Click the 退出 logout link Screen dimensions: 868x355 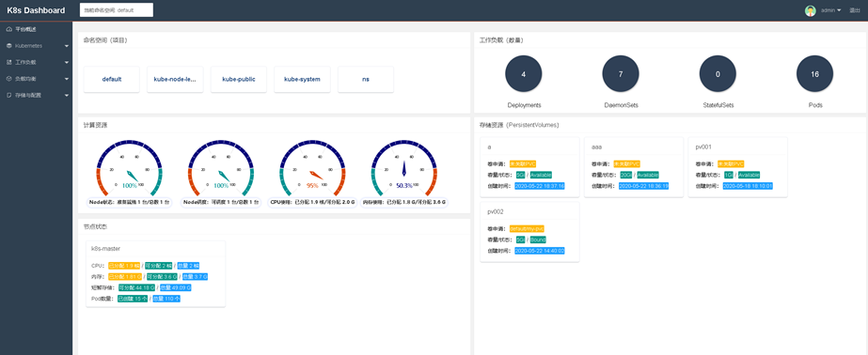tap(855, 10)
